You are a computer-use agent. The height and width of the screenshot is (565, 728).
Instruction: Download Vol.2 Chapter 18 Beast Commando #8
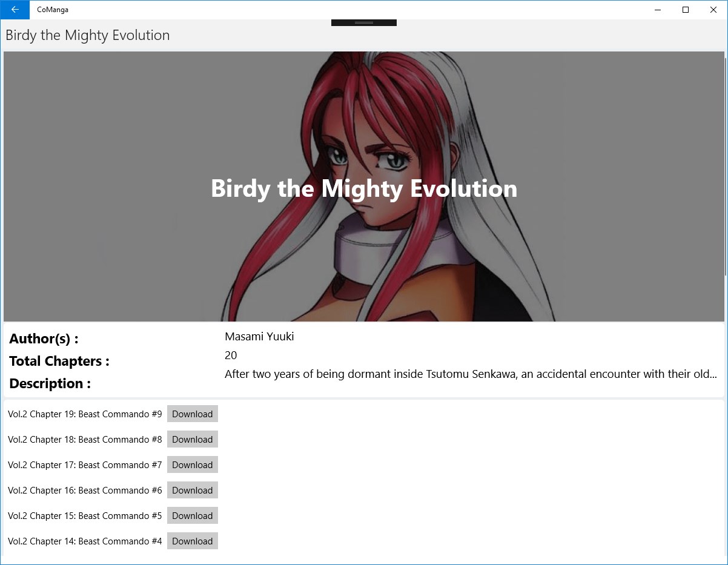click(x=193, y=440)
